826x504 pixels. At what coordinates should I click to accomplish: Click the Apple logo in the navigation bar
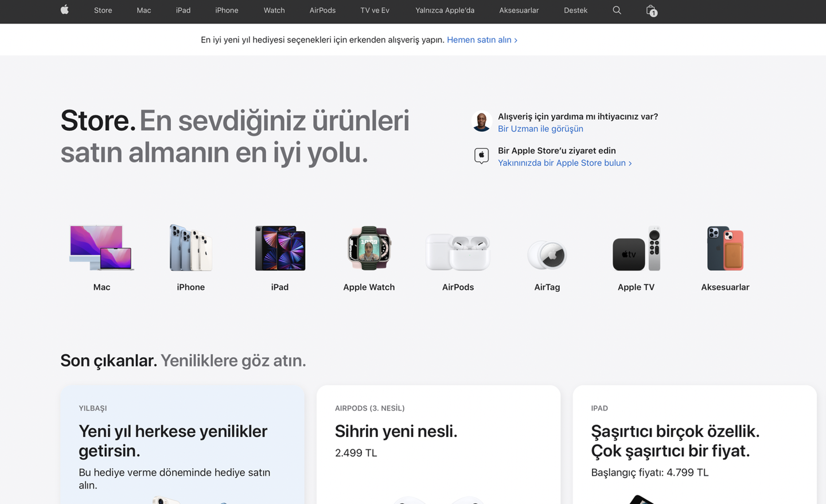(x=65, y=10)
